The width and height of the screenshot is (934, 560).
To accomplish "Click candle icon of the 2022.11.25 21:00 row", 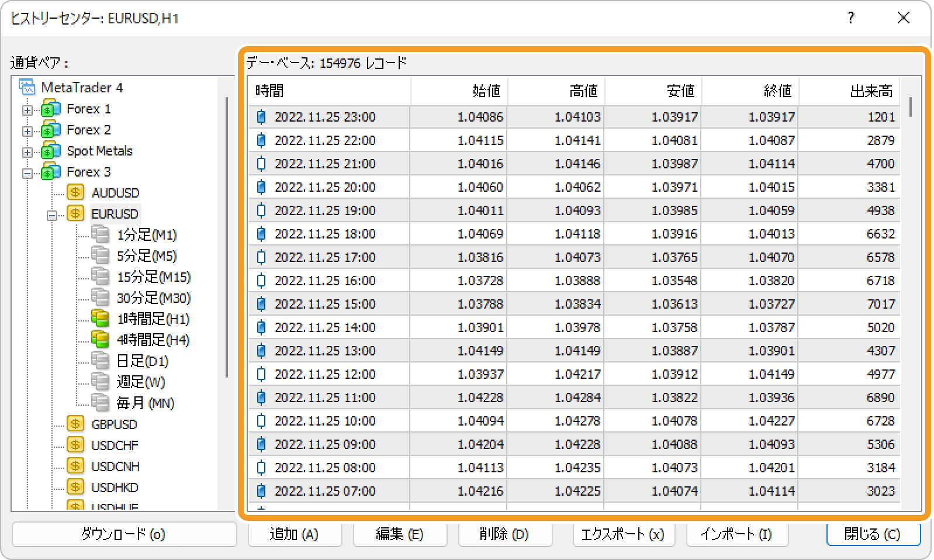I will [x=261, y=164].
